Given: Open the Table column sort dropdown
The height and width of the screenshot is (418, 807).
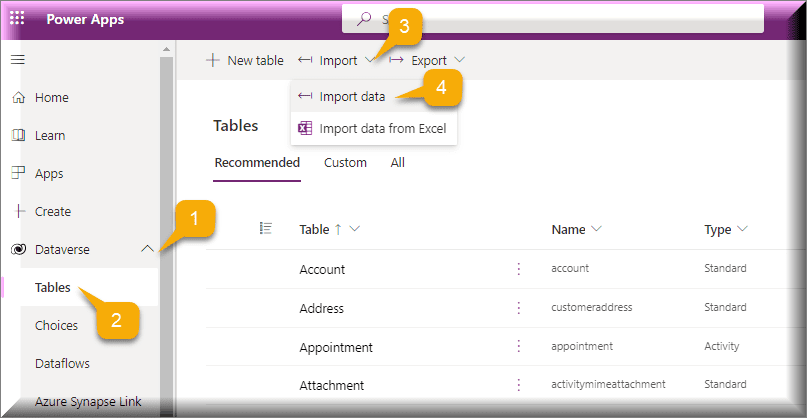Looking at the screenshot, I should [x=354, y=229].
